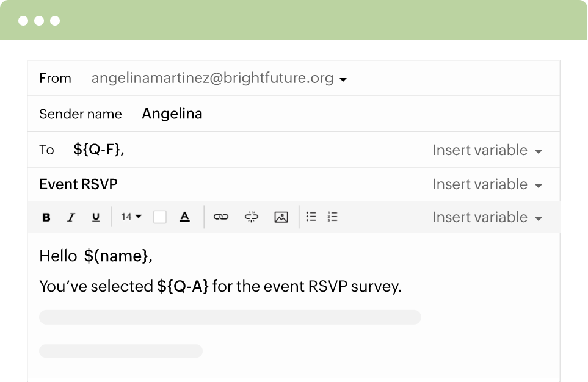Screen dimensions: 588x382
Task: Toggle underline formatting in toolbar
Action: click(95, 217)
